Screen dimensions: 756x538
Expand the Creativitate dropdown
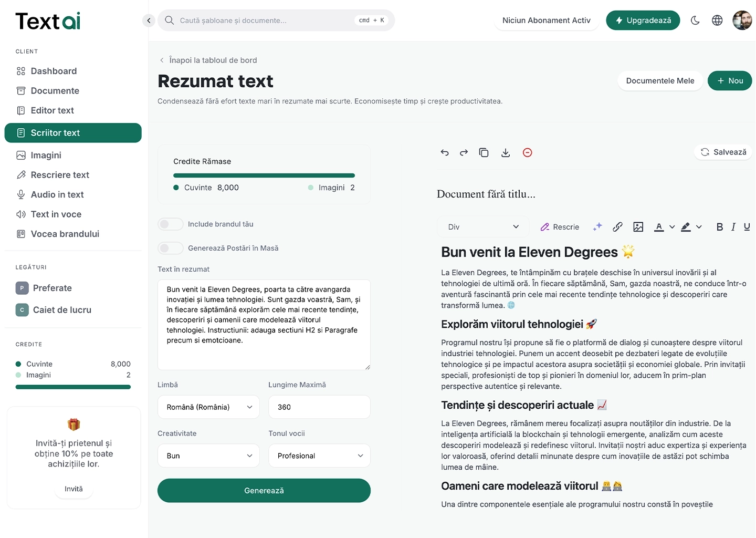(x=208, y=456)
